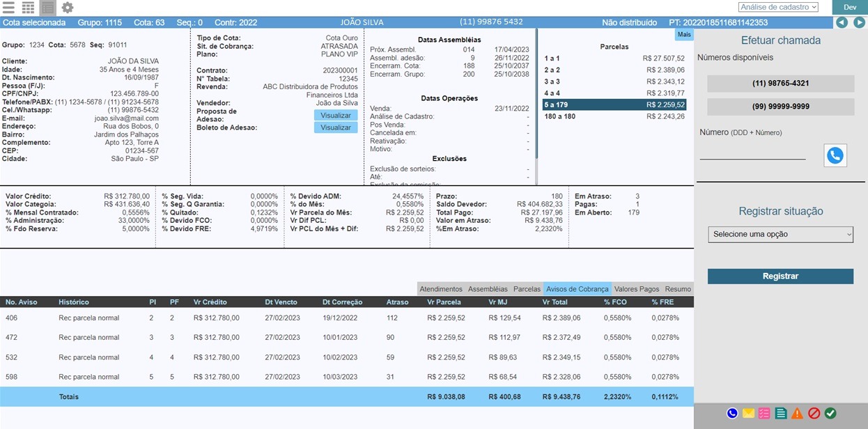The width and height of the screenshot is (868, 429).
Task: Expand the Mais panel toggle
Action: point(683,34)
